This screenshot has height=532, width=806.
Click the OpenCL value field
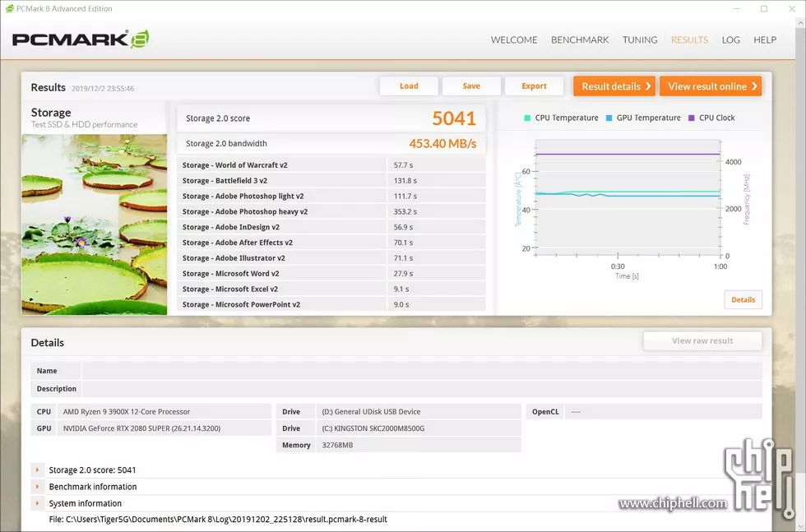663,412
